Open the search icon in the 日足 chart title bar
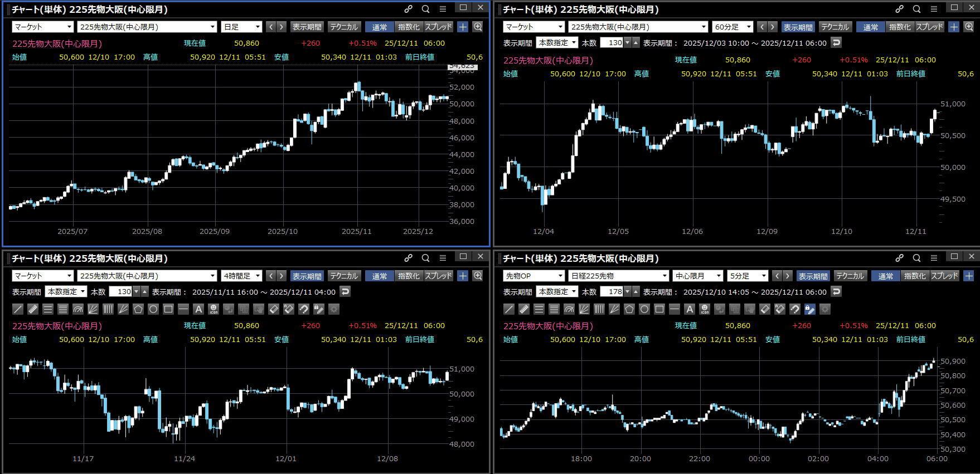 [x=426, y=9]
